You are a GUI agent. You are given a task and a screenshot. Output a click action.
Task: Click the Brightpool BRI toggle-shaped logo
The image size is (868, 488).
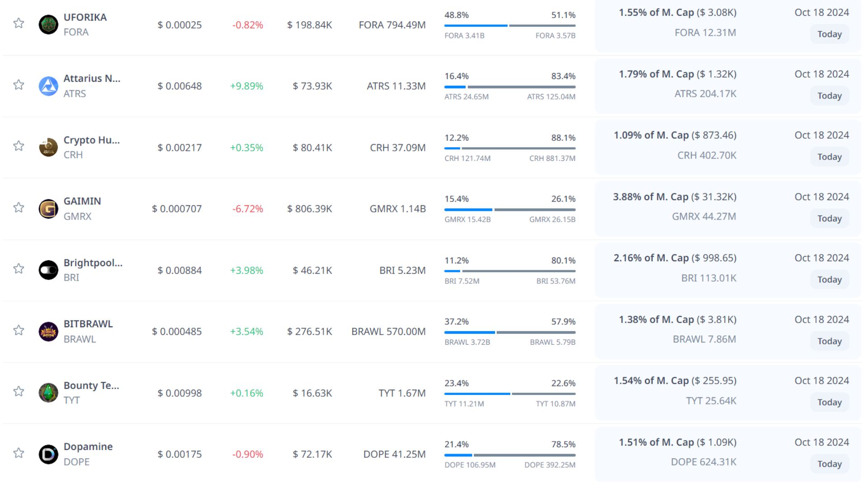coord(48,270)
